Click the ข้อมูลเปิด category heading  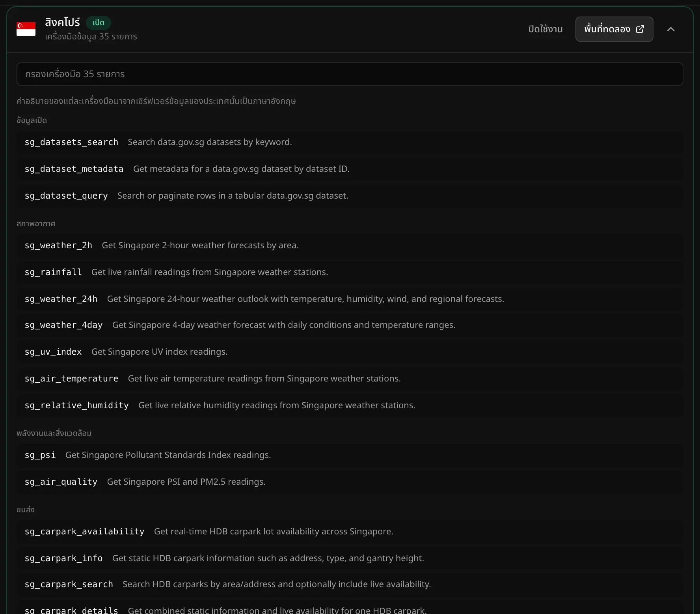[x=32, y=120]
